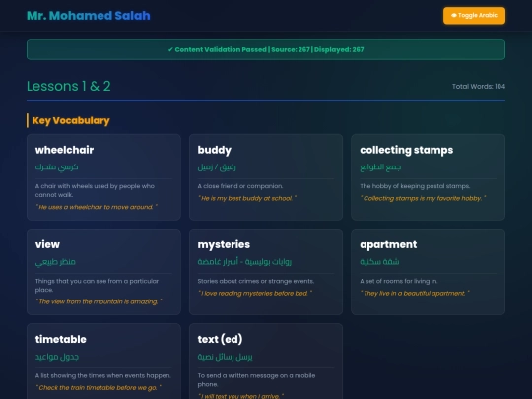Select the Arabic translation جمع الطوابع

click(x=380, y=166)
